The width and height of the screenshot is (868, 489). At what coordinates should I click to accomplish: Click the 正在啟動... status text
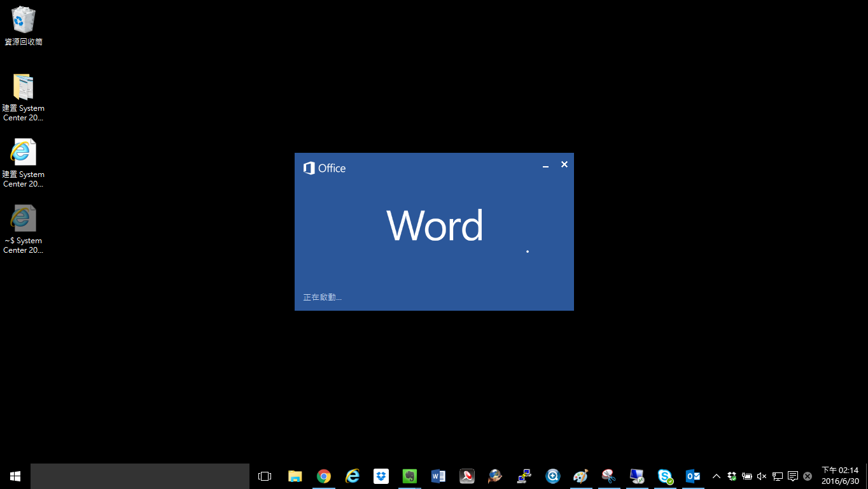point(322,297)
